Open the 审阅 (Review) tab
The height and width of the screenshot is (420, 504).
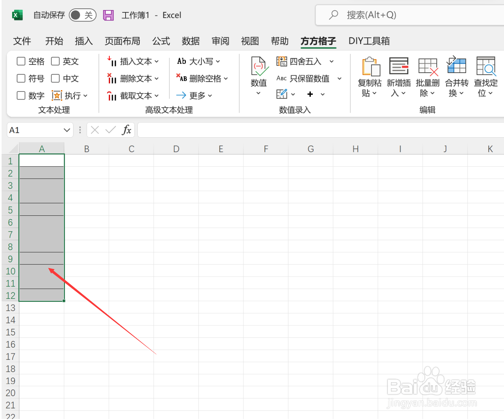click(221, 41)
